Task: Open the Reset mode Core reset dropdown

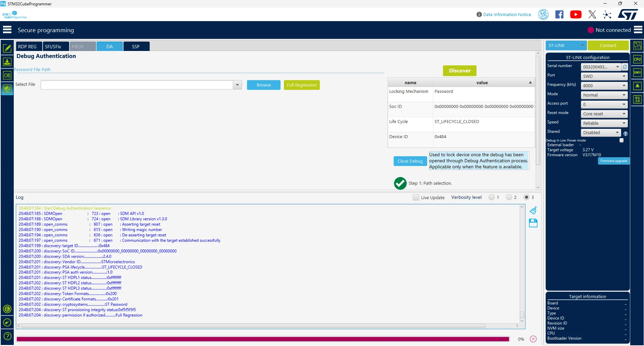Action: click(604, 114)
